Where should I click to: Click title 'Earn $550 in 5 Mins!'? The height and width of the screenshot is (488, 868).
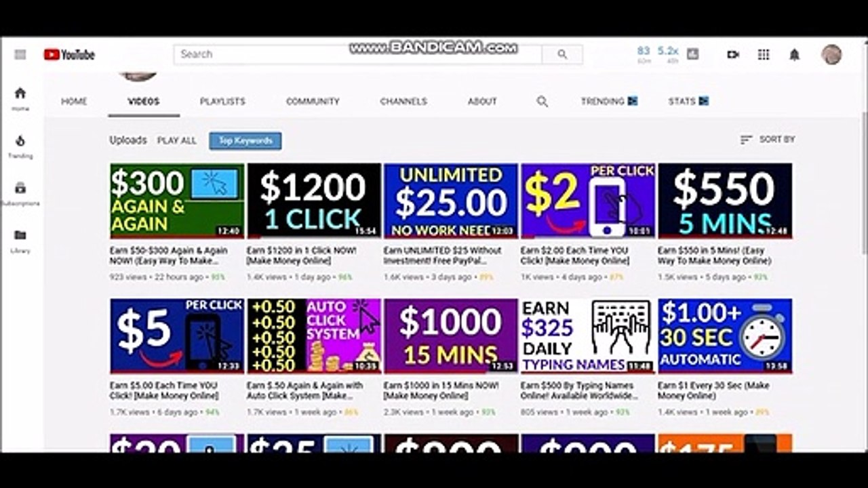point(715,256)
